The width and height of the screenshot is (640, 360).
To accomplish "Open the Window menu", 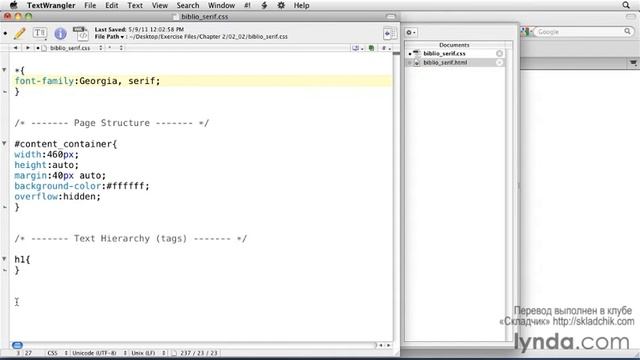I will pos(221,5).
